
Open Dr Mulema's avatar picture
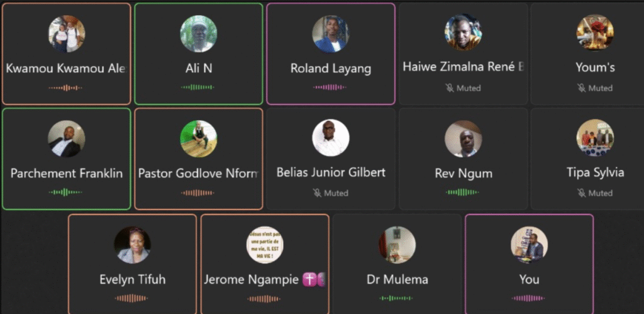pyautogui.click(x=397, y=245)
